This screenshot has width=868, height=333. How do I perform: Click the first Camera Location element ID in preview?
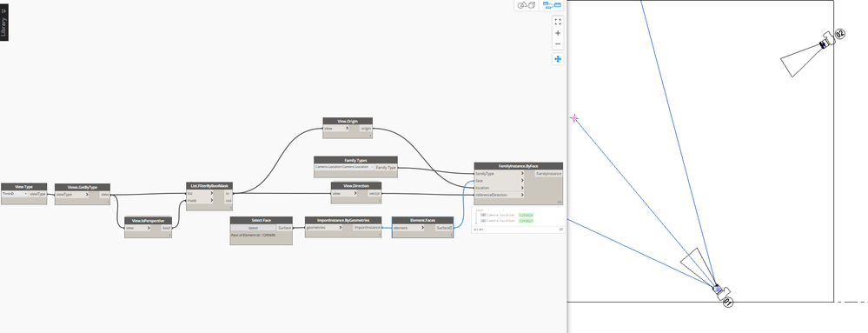[x=526, y=215]
